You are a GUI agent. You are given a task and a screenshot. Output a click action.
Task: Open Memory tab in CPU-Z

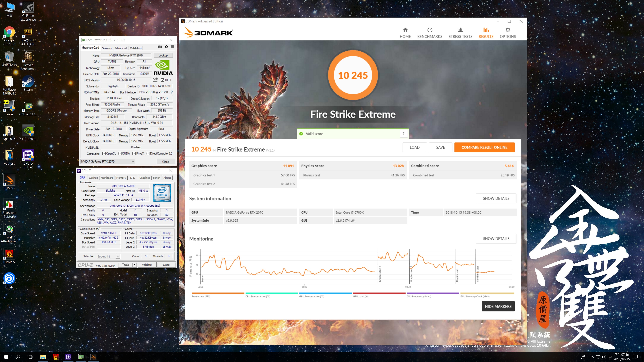(x=121, y=178)
